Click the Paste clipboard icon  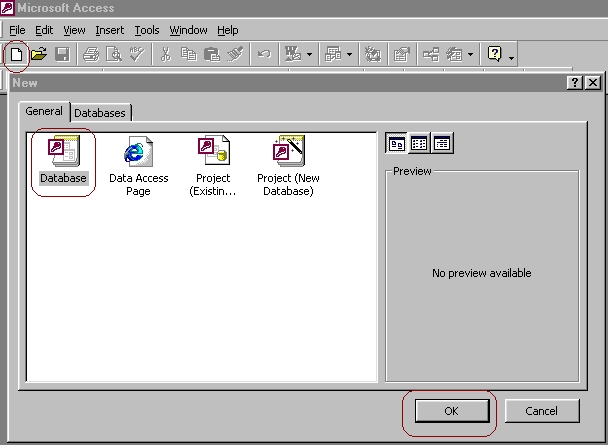pyautogui.click(x=212, y=54)
